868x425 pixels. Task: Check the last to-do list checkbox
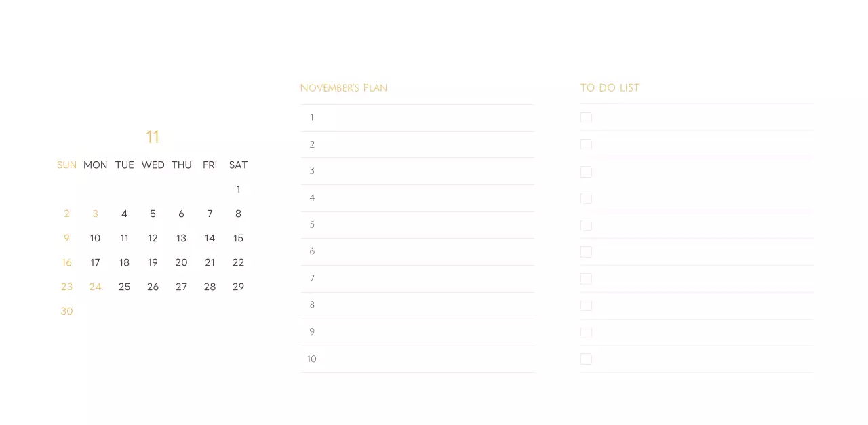pyautogui.click(x=586, y=359)
